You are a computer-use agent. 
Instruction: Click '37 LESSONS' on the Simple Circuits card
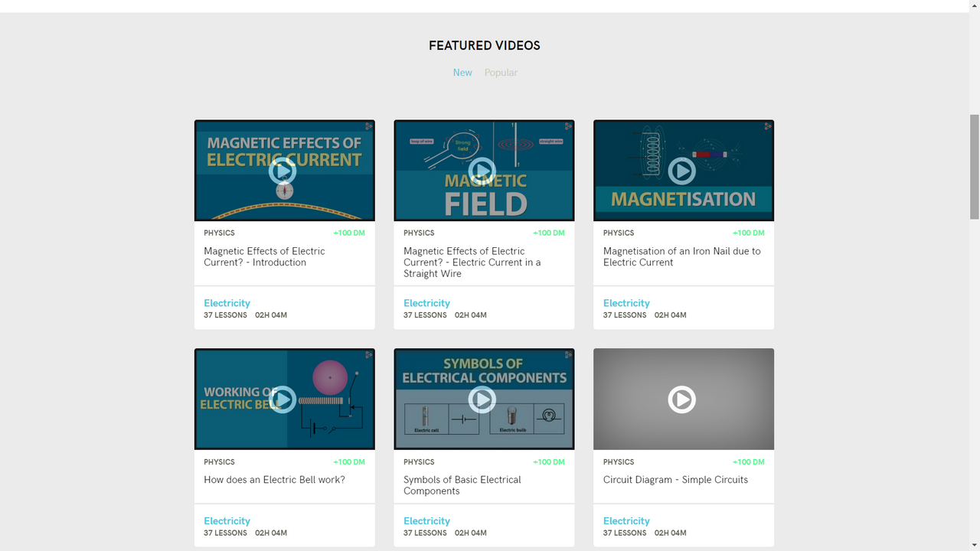click(x=625, y=533)
